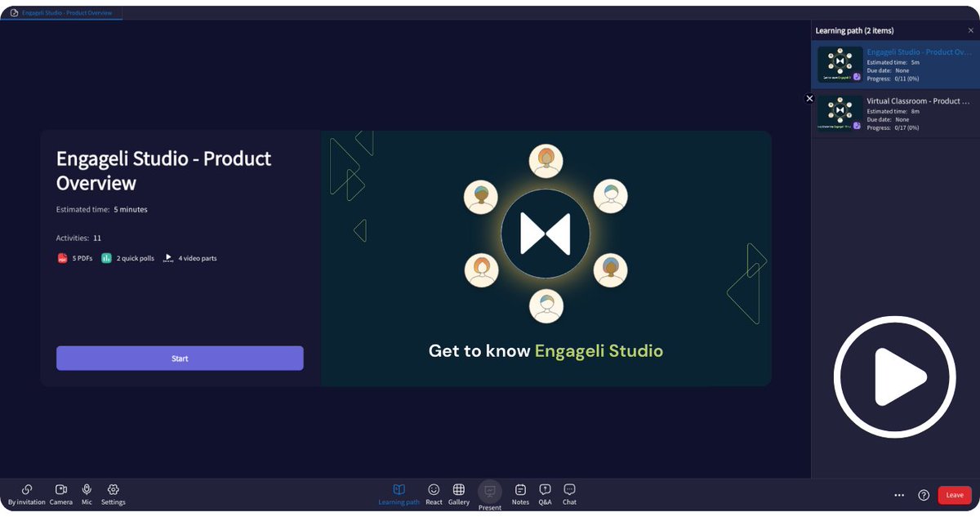980x517 pixels.
Task: Click the X beside Virtual Classroom item
Action: pyautogui.click(x=809, y=98)
